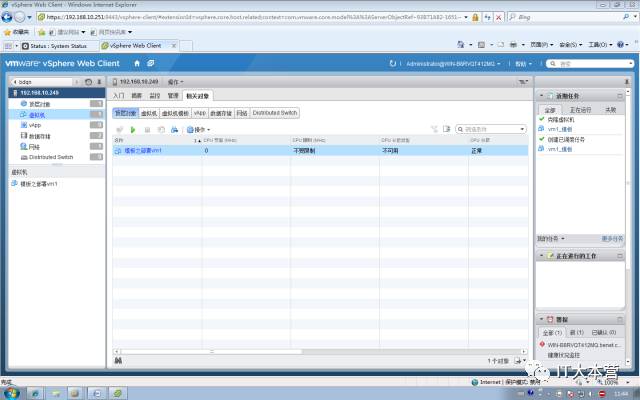The height and width of the screenshot is (400, 640).
Task: Click the IE address bar
Action: 253,17
